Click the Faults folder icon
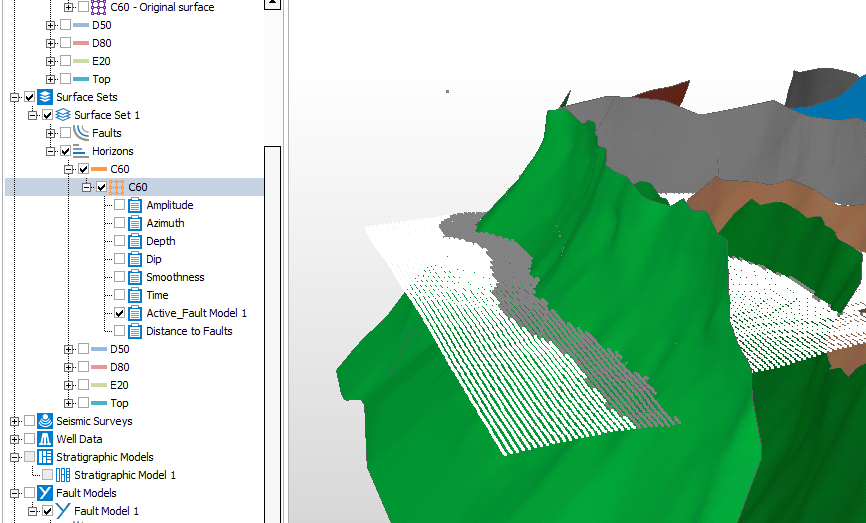The width and height of the screenshot is (866, 523). point(81,133)
